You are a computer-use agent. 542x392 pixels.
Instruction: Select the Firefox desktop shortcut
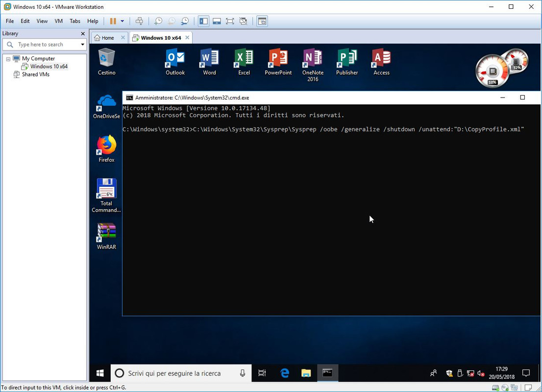tap(106, 149)
